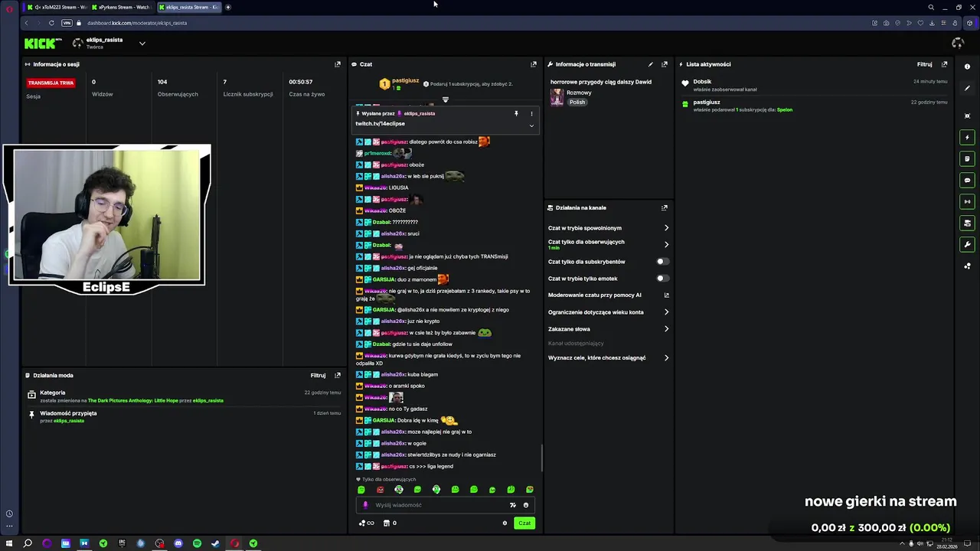Image resolution: width=980 pixels, height=551 pixels.
Task: Open Spotify from the taskbar
Action: click(x=197, y=543)
